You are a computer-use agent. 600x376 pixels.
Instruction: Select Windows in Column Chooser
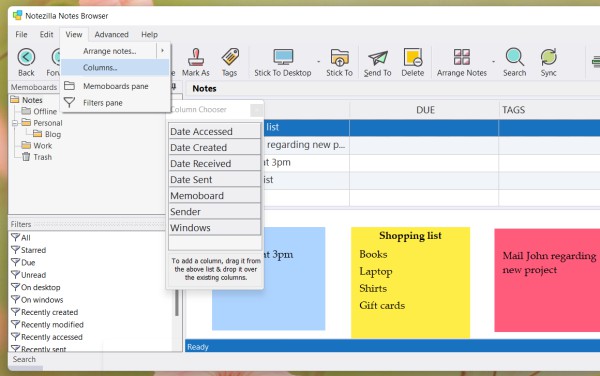214,228
